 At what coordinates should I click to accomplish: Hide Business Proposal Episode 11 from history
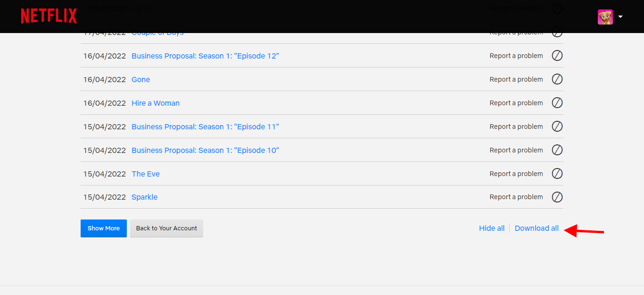[557, 126]
